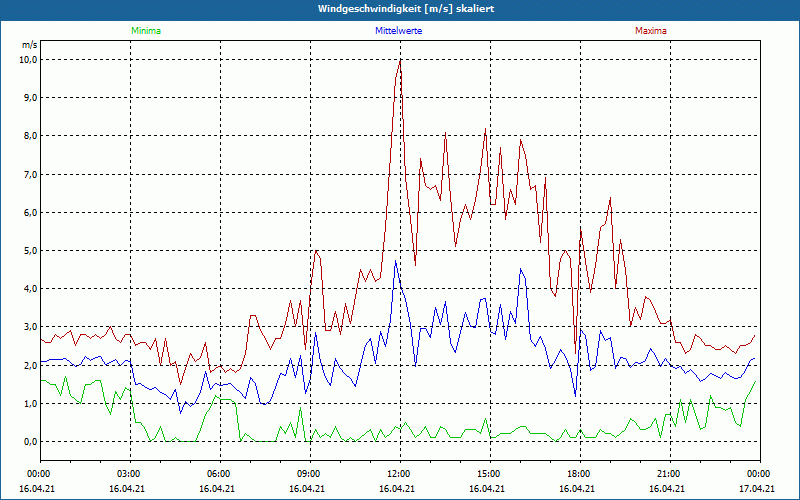The width and height of the screenshot is (800, 500).
Task: Click the 15:00 time label
Action: coord(490,474)
